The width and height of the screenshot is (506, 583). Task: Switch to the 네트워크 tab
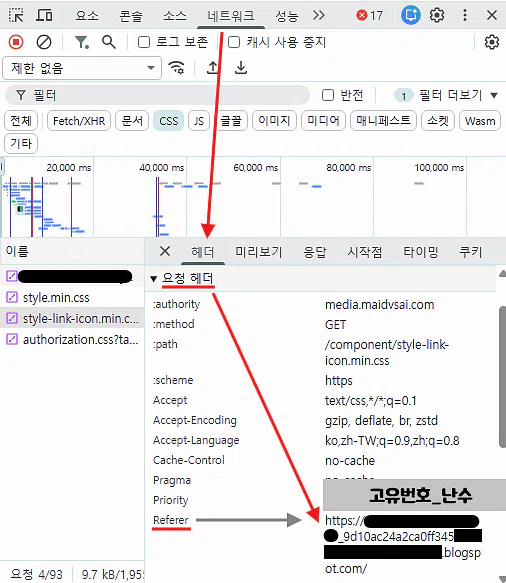[231, 16]
